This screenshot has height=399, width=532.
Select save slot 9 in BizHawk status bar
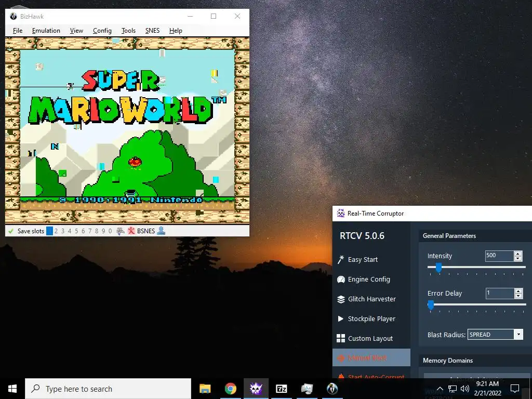pyautogui.click(x=103, y=231)
